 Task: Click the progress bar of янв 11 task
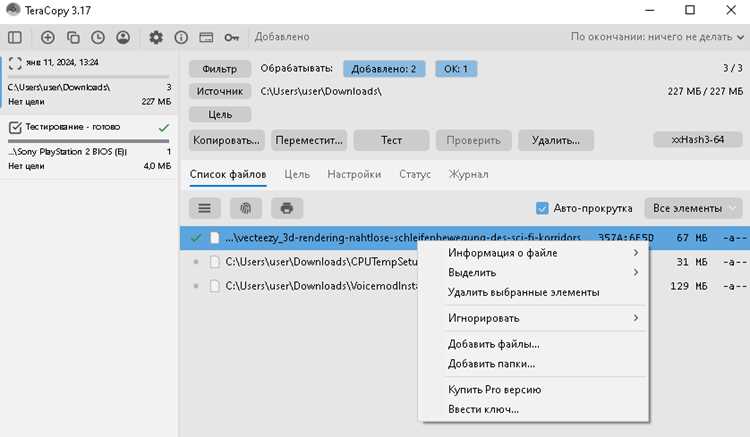pos(88,76)
